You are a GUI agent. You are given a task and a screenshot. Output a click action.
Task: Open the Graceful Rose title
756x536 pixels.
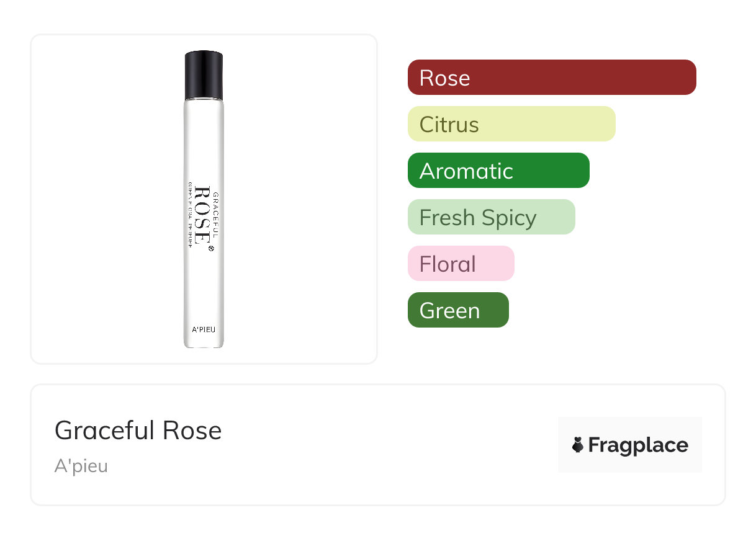point(138,431)
